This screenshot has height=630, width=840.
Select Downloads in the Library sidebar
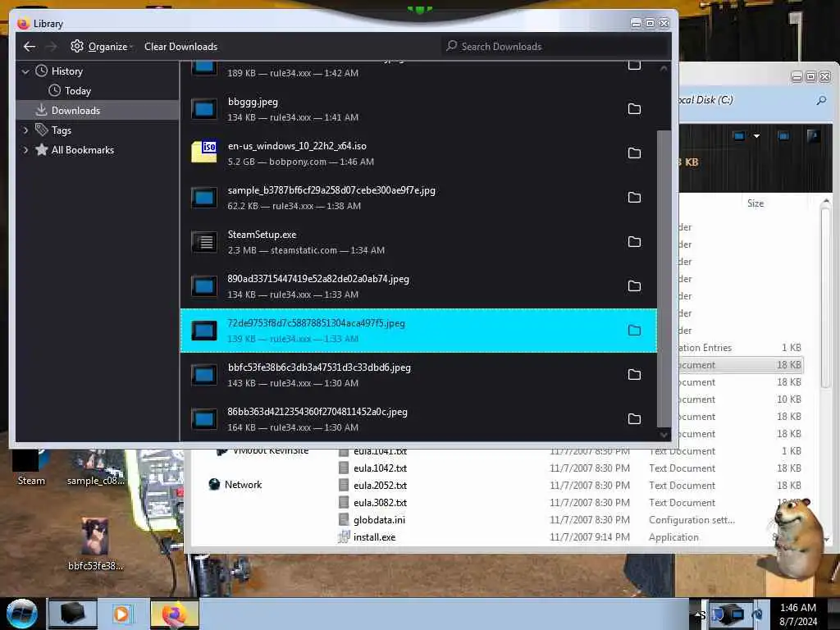[97, 111]
